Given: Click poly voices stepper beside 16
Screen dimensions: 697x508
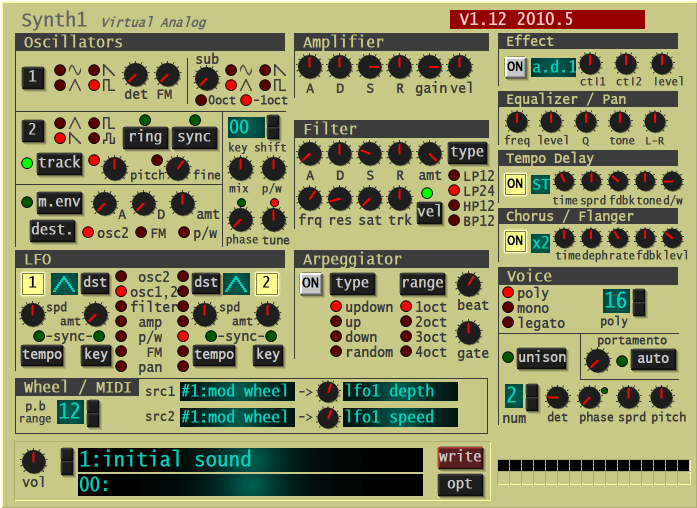Looking at the screenshot, I should [639, 302].
